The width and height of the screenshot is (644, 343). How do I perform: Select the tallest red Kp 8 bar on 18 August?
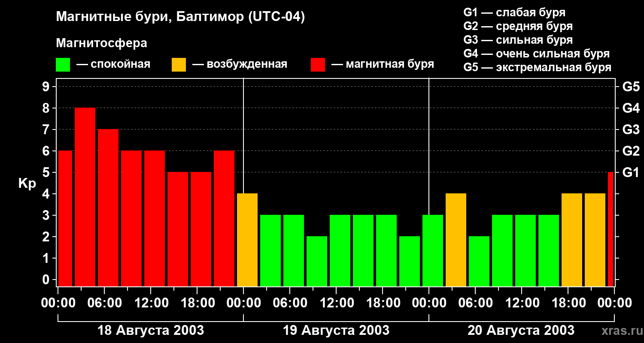pyautogui.click(x=85, y=197)
